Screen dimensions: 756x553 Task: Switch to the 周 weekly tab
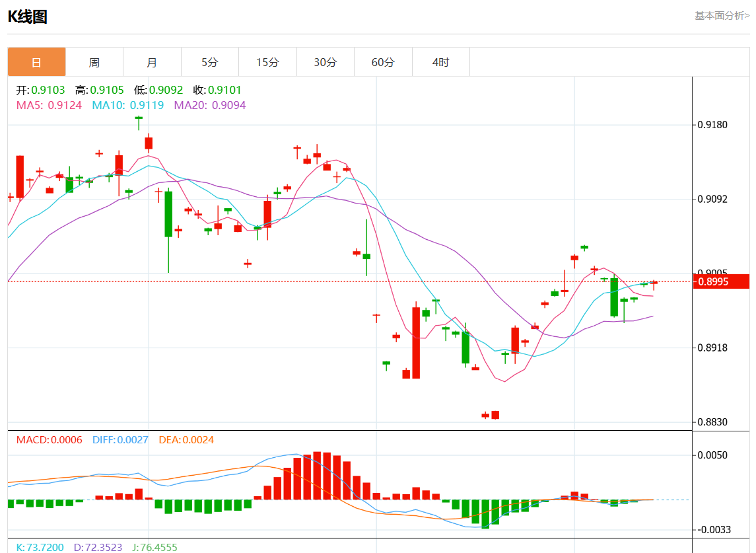pyautogui.click(x=94, y=61)
